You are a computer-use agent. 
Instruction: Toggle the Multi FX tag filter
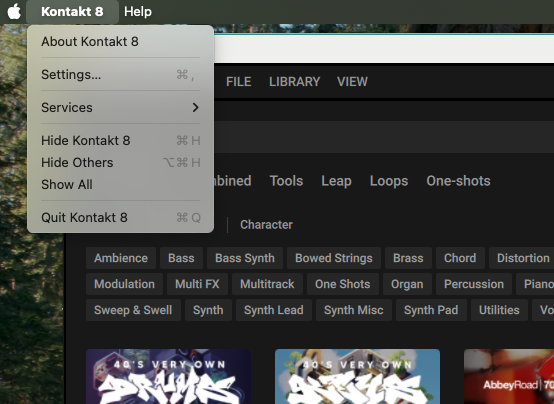(197, 284)
